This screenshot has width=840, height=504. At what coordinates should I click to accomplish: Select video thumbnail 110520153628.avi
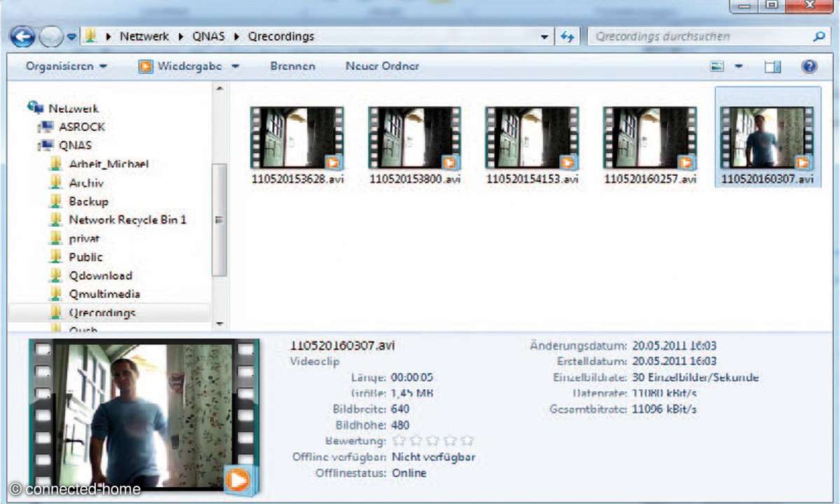coord(297,139)
